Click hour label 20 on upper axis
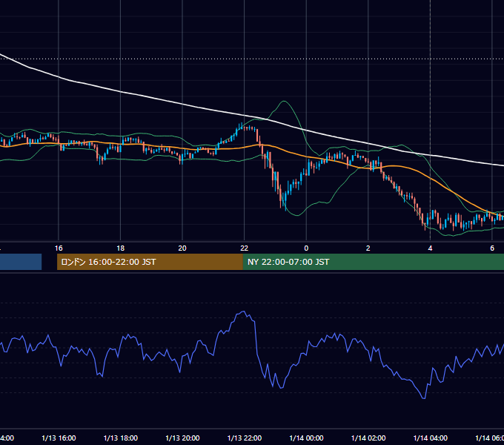504x445 pixels. coord(182,248)
